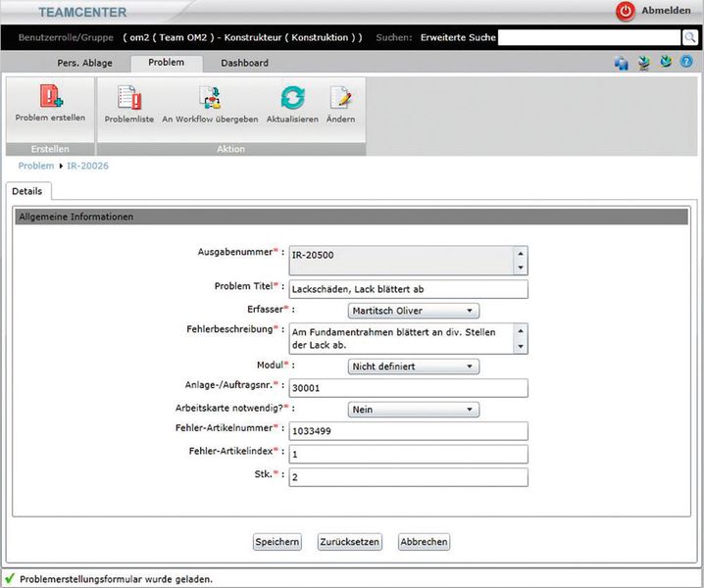
Task: Expand the Modul dropdown
Action: [414, 367]
